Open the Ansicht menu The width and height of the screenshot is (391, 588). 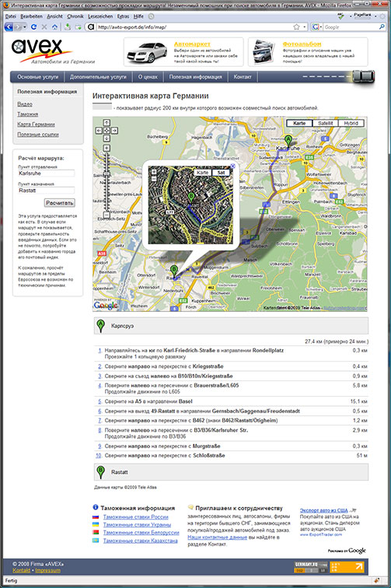pos(54,16)
